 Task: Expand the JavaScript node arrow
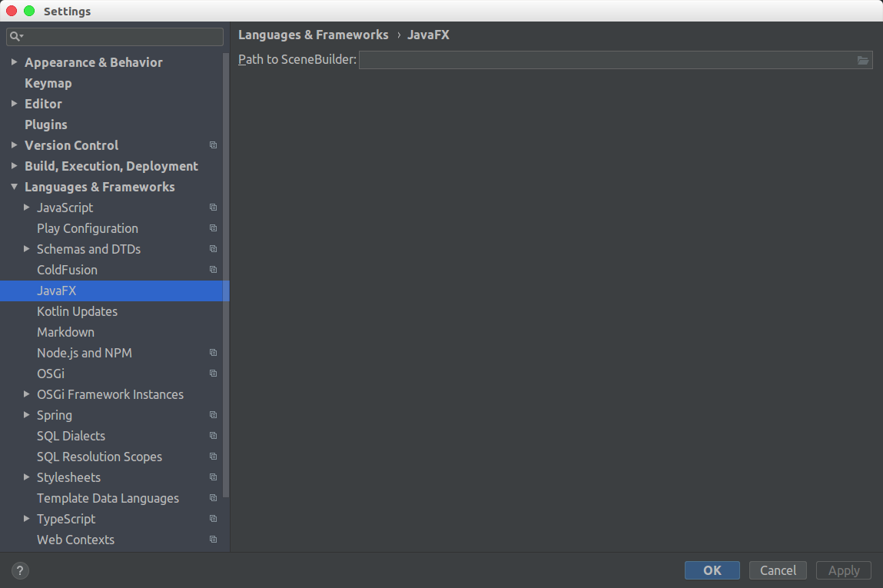pos(26,208)
